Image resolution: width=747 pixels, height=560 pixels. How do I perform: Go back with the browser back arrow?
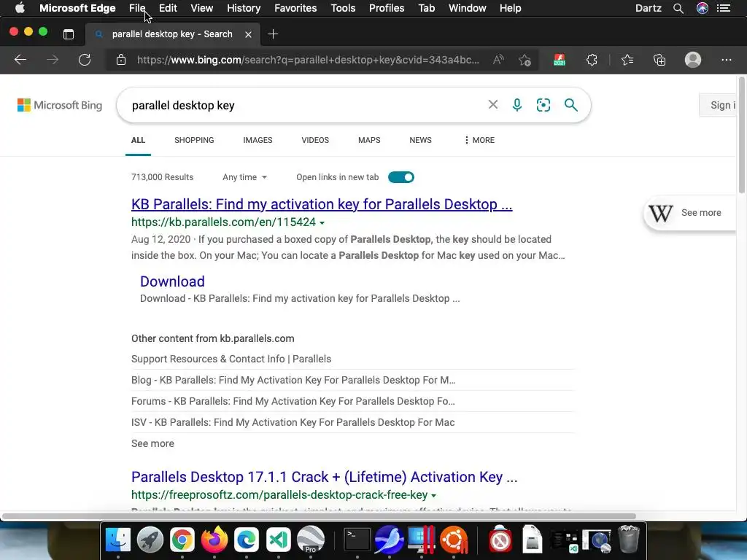pyautogui.click(x=20, y=60)
